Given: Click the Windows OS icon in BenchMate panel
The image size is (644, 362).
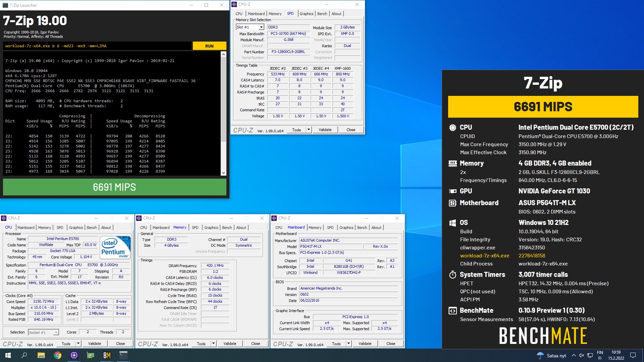Looking at the screenshot, I should pos(452,223).
